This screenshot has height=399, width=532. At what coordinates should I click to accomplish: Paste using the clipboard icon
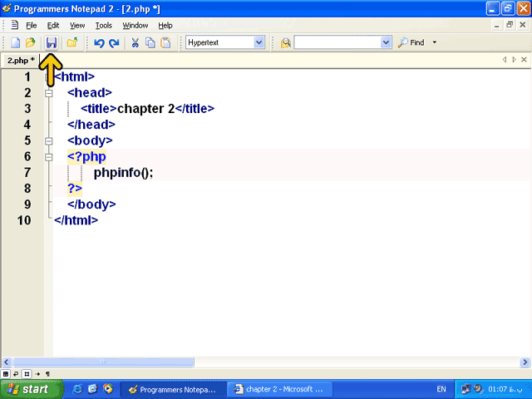click(x=165, y=42)
